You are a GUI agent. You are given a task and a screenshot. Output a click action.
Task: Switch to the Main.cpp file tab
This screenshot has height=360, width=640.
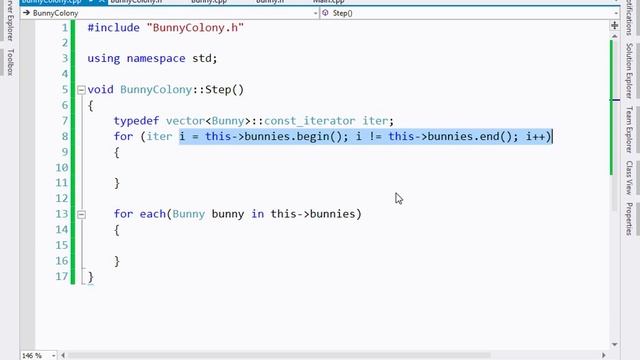(329, 2)
